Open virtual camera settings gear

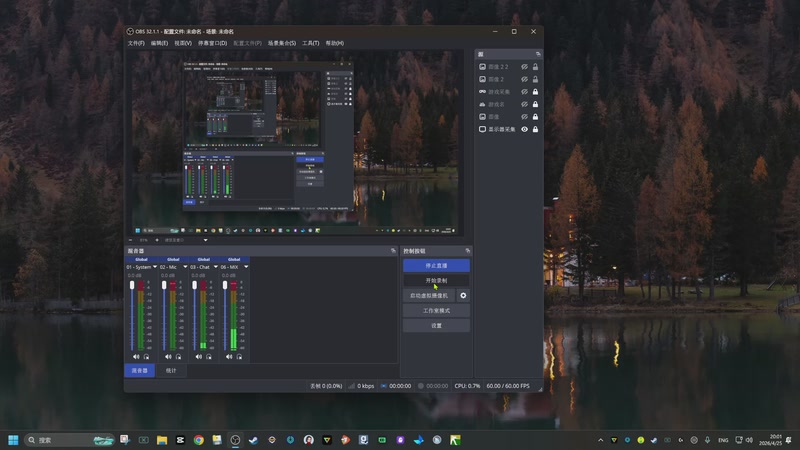pos(463,295)
